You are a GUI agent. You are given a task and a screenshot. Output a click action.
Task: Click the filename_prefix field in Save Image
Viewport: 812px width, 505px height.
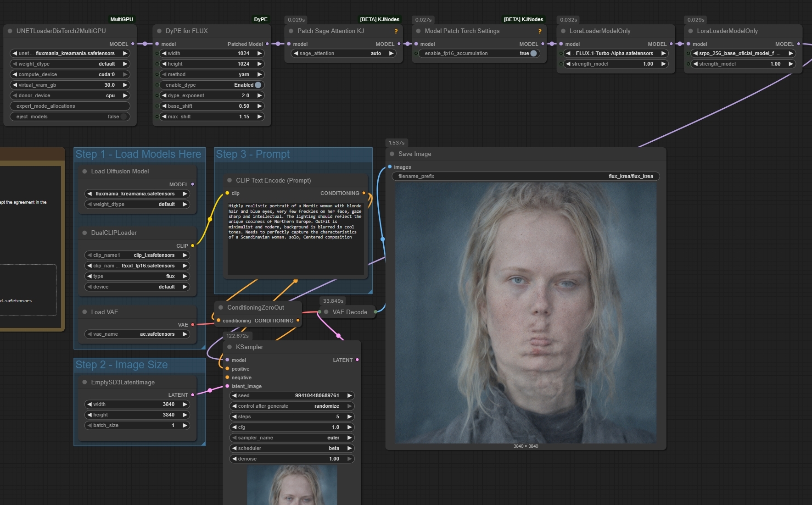(526, 177)
